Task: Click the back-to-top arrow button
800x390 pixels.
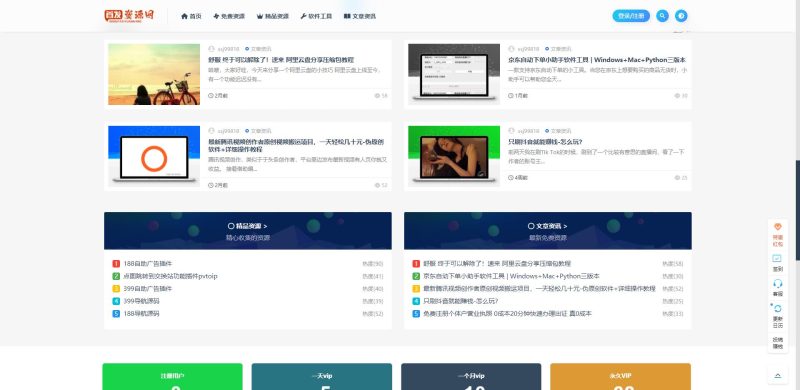Action: click(x=778, y=376)
